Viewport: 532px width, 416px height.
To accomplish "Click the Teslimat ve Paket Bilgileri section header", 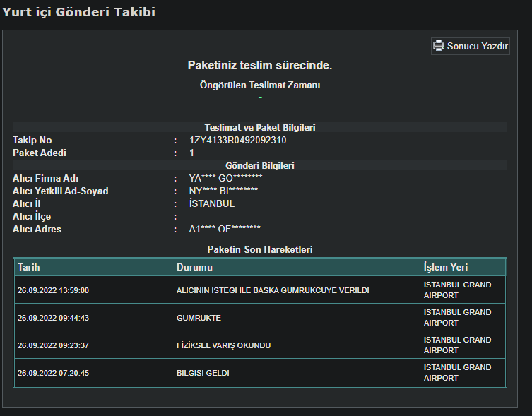I will (x=260, y=127).
